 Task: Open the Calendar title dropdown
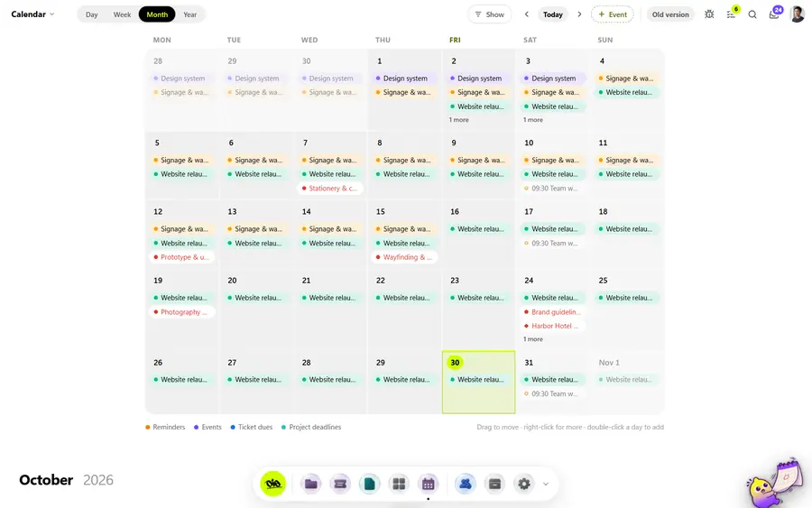click(x=32, y=14)
